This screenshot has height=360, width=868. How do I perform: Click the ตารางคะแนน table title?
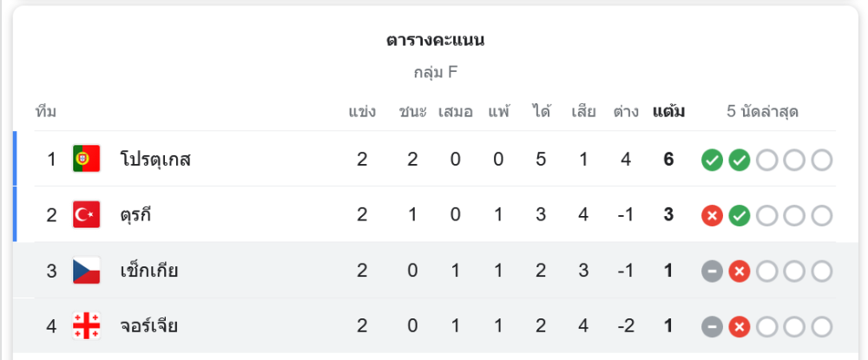(x=435, y=41)
